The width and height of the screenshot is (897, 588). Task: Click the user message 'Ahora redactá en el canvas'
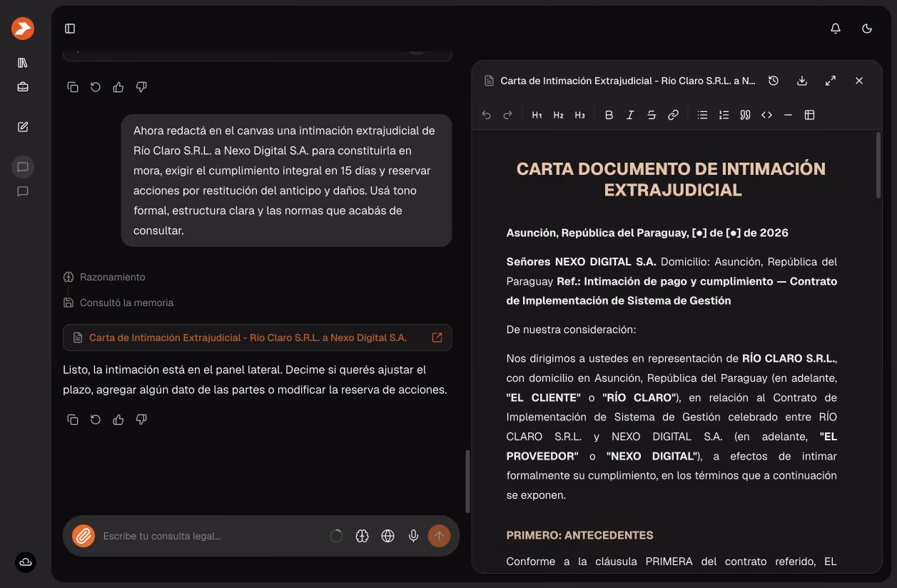click(x=286, y=181)
